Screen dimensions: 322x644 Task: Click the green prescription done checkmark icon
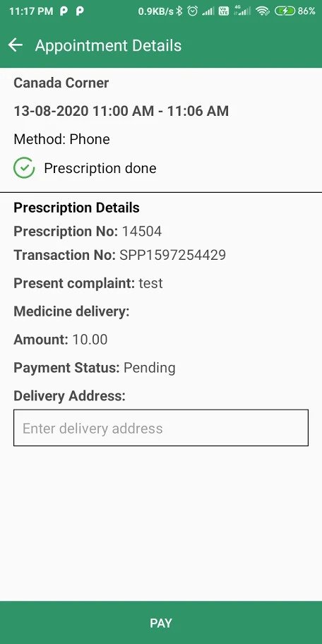coord(24,168)
